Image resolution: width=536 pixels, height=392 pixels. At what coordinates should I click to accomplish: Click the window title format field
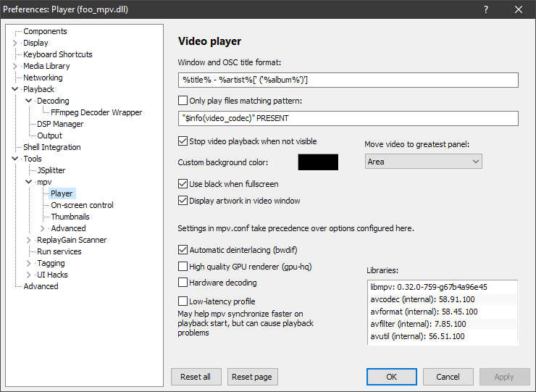(x=348, y=80)
